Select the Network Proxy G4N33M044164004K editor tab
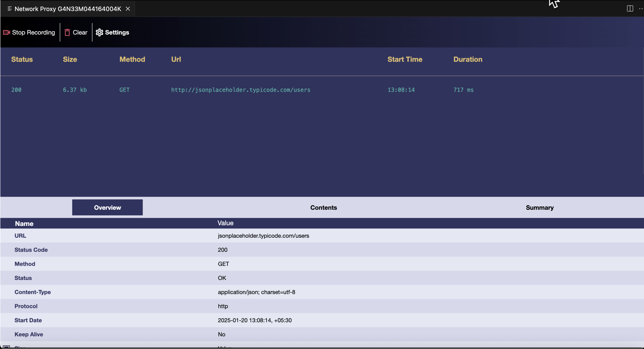The image size is (644, 349). (x=67, y=9)
